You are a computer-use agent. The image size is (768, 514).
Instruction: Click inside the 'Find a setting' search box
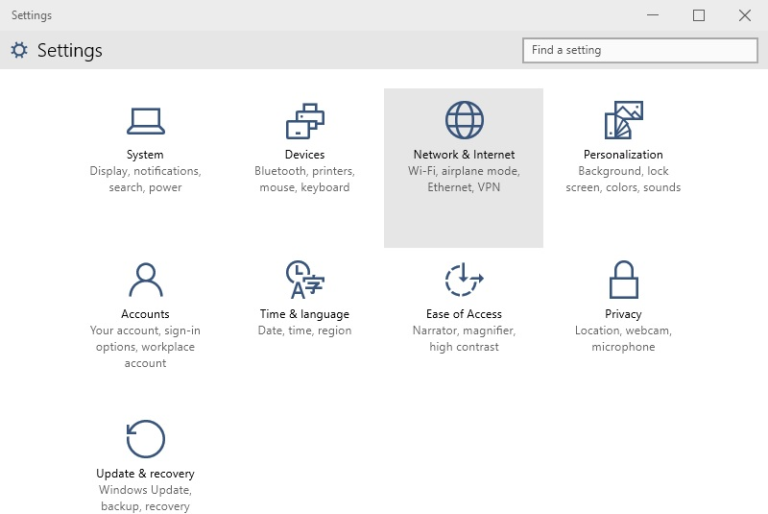tap(640, 50)
